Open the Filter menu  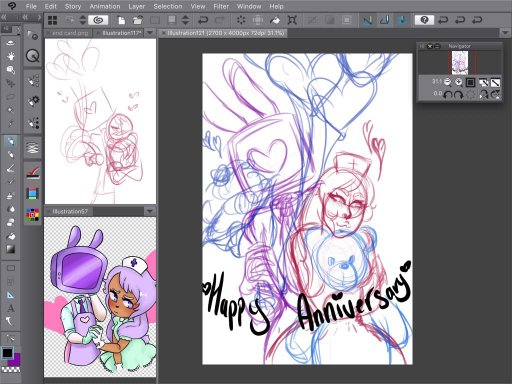tap(221, 6)
